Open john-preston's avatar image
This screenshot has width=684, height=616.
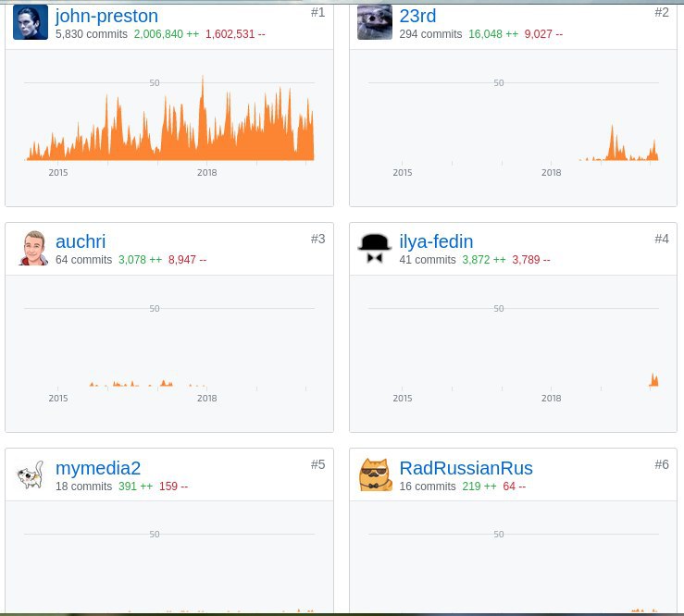(x=31, y=22)
